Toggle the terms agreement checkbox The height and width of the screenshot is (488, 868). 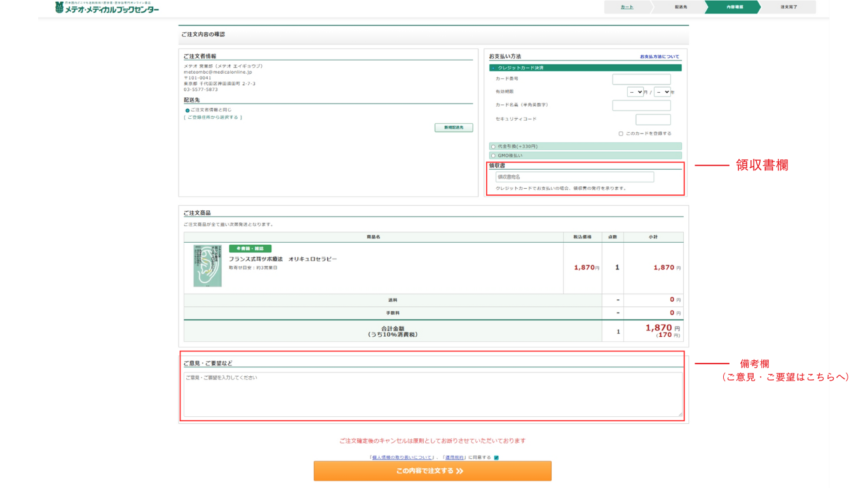tap(496, 457)
